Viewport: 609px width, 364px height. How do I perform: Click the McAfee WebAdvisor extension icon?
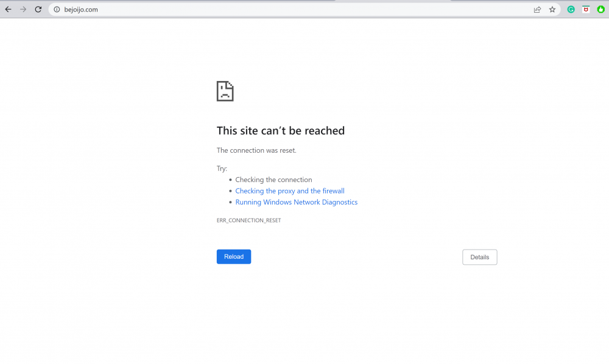[586, 9]
